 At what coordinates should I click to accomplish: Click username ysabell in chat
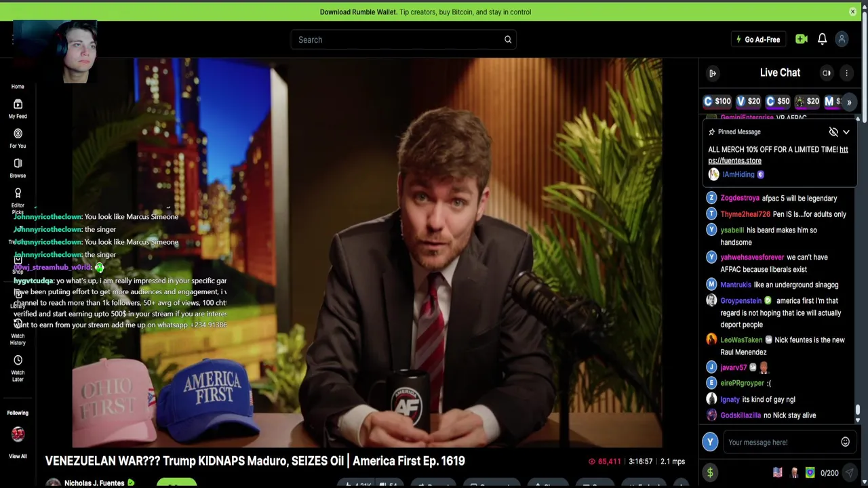coord(732,230)
